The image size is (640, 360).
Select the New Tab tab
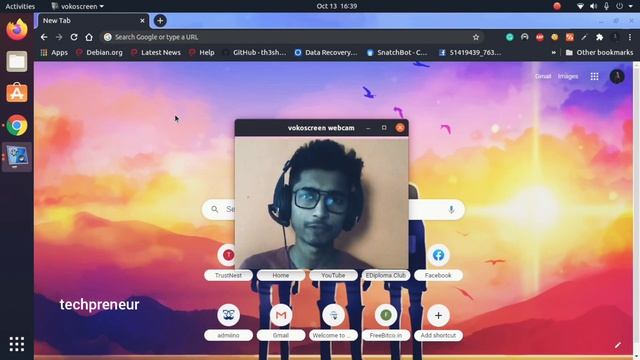[92, 20]
